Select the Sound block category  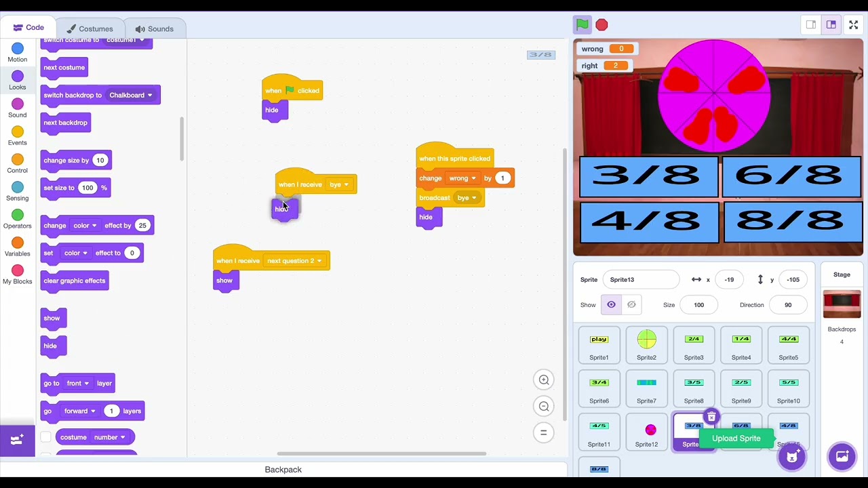(18, 108)
